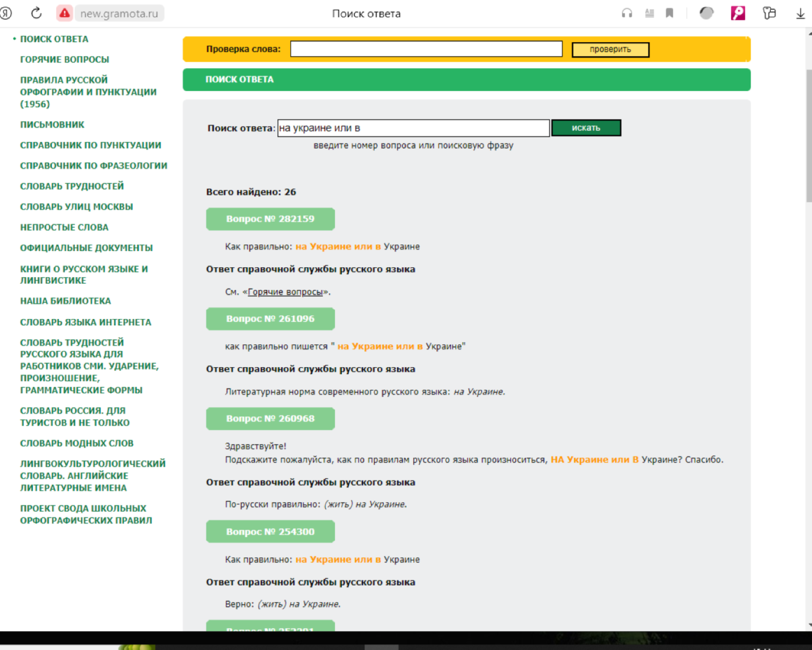Open Вопрос № 282159

(x=270, y=219)
